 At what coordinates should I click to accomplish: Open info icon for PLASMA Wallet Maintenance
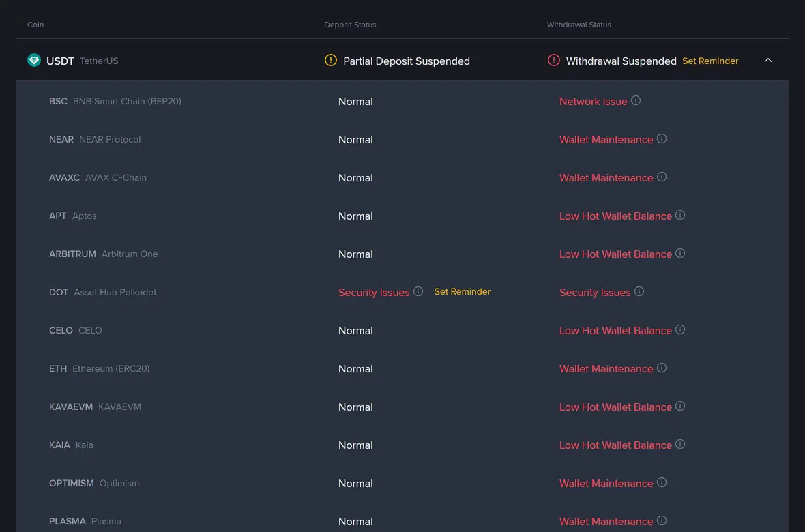[662, 520]
